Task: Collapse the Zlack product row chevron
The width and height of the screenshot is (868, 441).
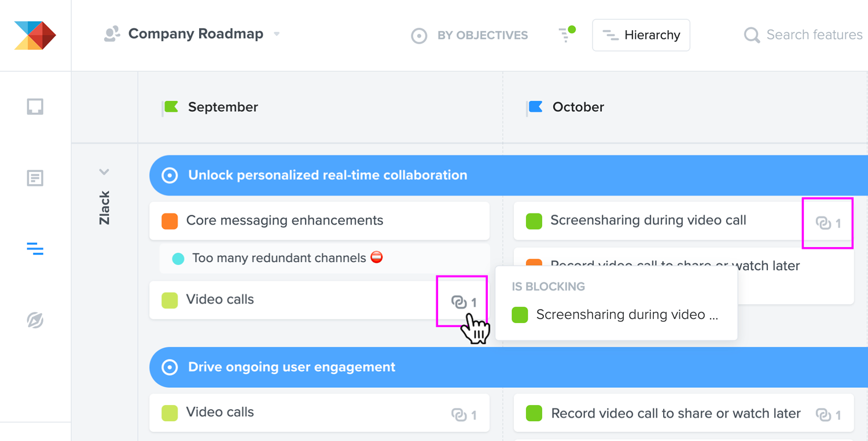Action: pyautogui.click(x=104, y=171)
